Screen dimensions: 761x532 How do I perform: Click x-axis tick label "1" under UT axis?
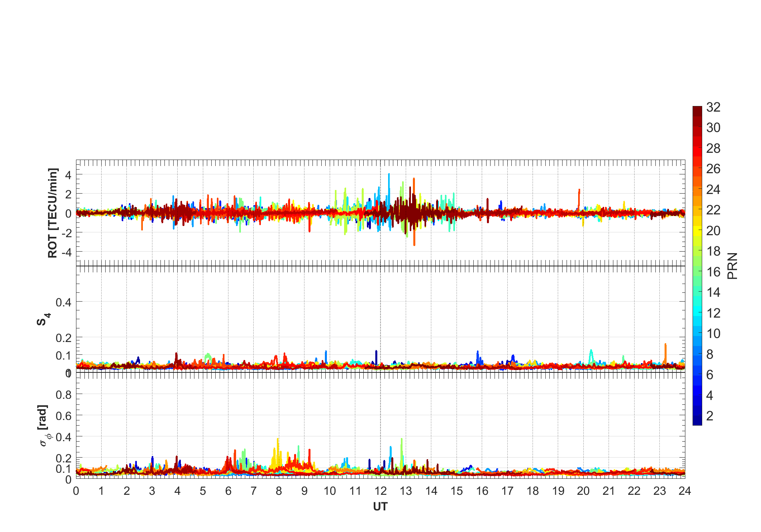pyautogui.click(x=101, y=491)
